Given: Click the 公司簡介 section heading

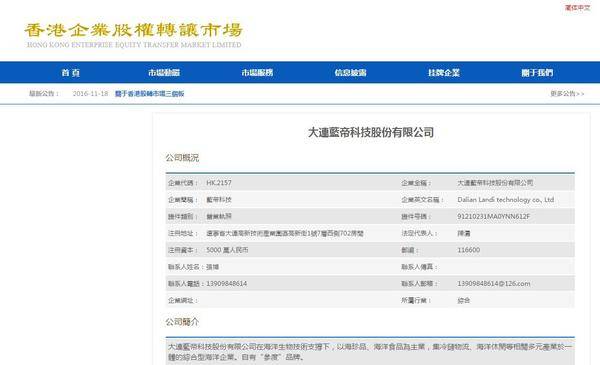Looking at the screenshot, I should 182,322.
